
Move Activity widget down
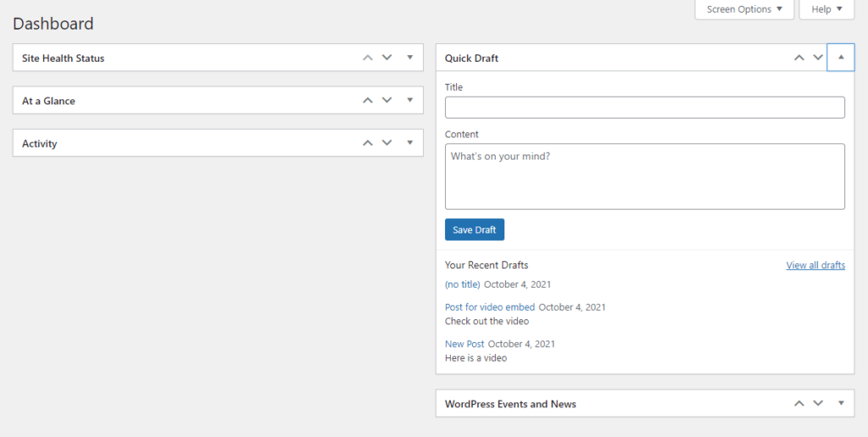click(387, 143)
